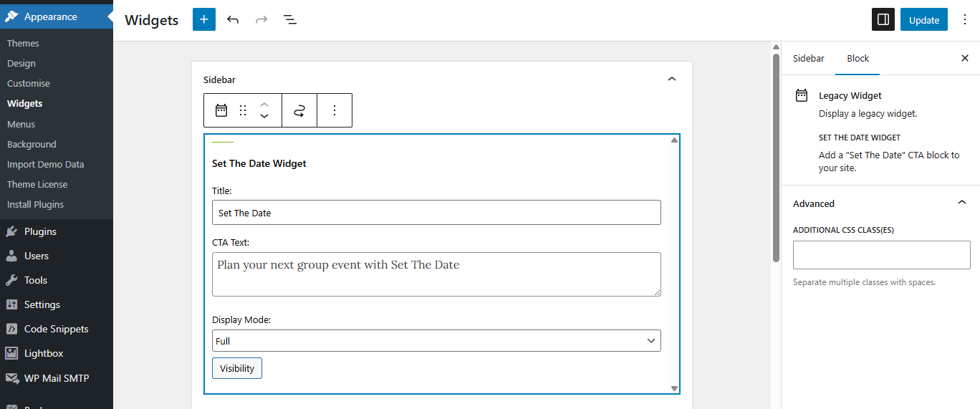Collapse the Sidebar widget area
Screen dimensions: 980x409
[672, 80]
